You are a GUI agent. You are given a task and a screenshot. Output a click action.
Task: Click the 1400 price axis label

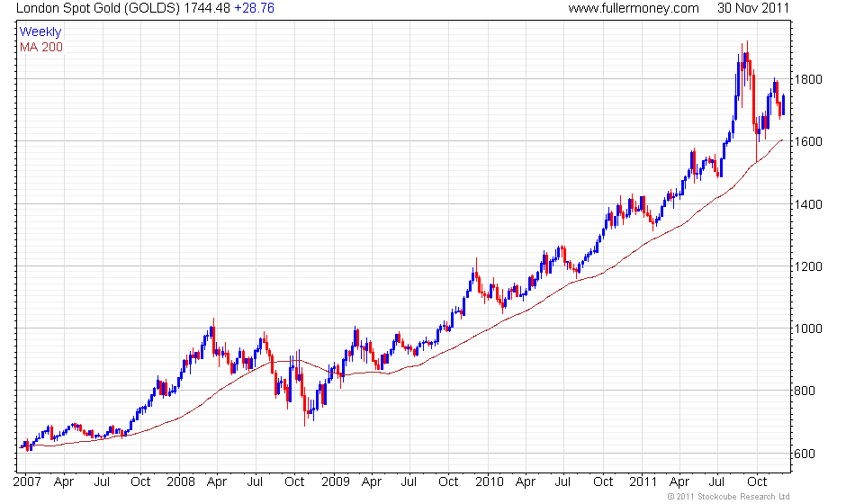(x=808, y=204)
